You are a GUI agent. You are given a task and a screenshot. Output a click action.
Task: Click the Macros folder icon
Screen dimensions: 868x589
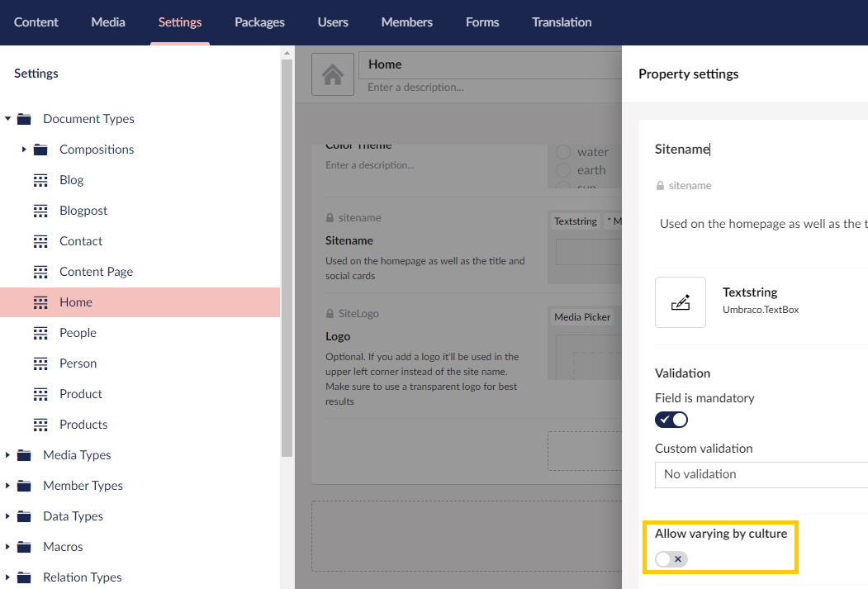click(x=23, y=546)
